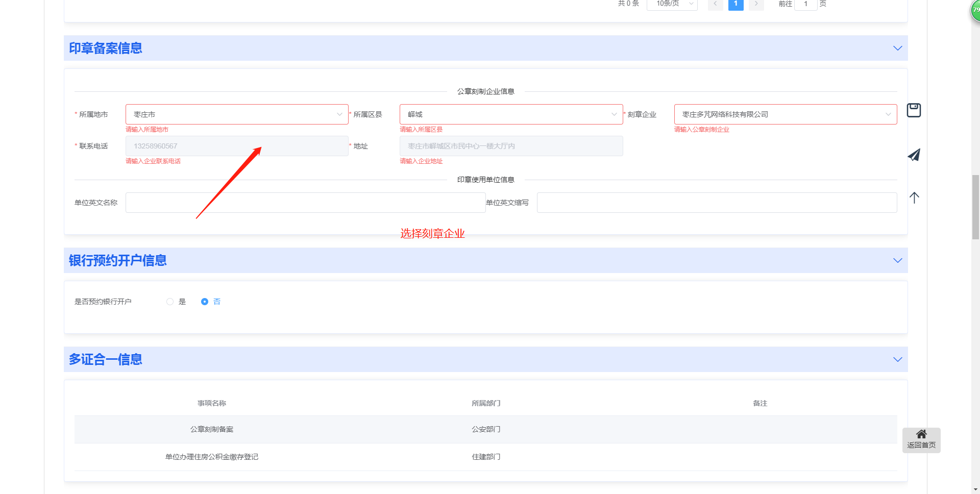
Task: Click the 前往 page number input box
Action: point(806,4)
